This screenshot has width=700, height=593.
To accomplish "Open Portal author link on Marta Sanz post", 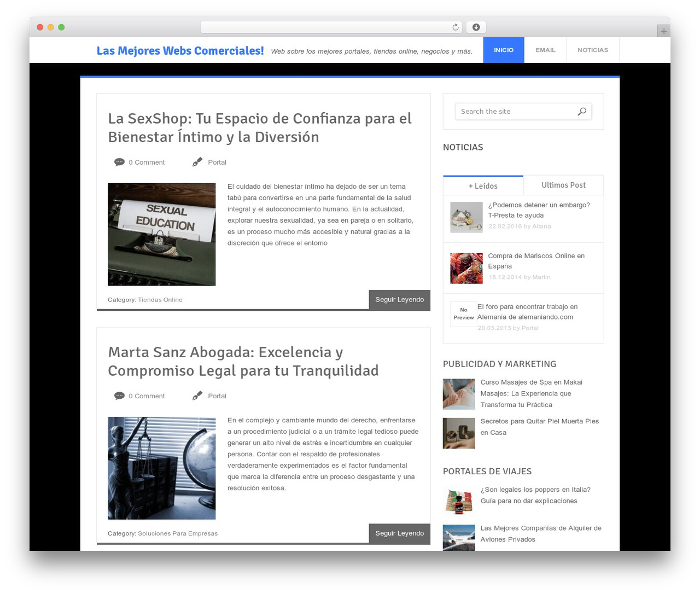I will coord(217,396).
